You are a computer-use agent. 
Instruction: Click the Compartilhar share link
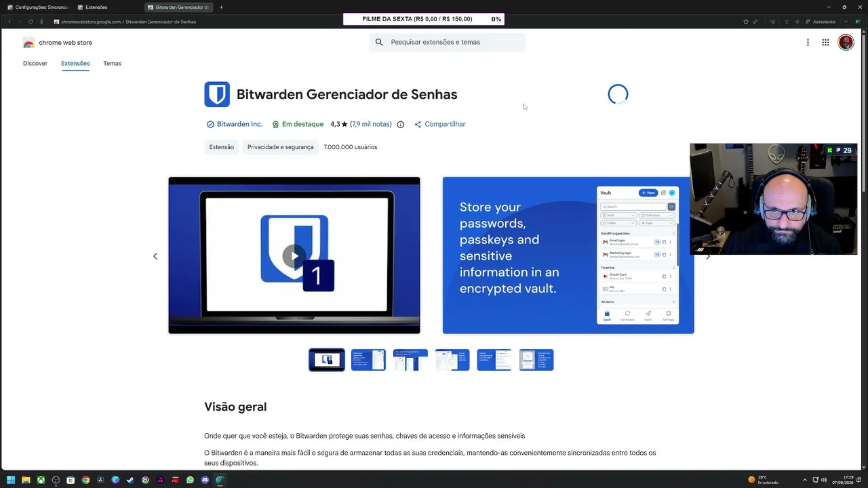pos(439,125)
